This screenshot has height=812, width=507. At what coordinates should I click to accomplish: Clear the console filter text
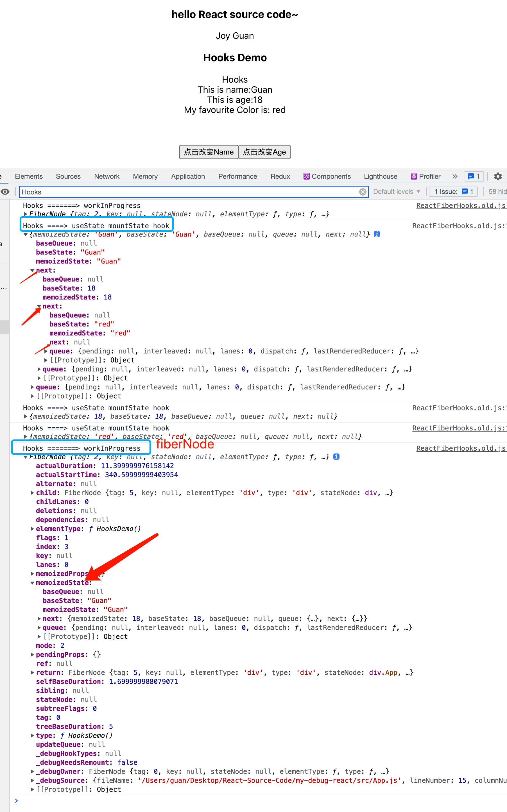tap(363, 192)
